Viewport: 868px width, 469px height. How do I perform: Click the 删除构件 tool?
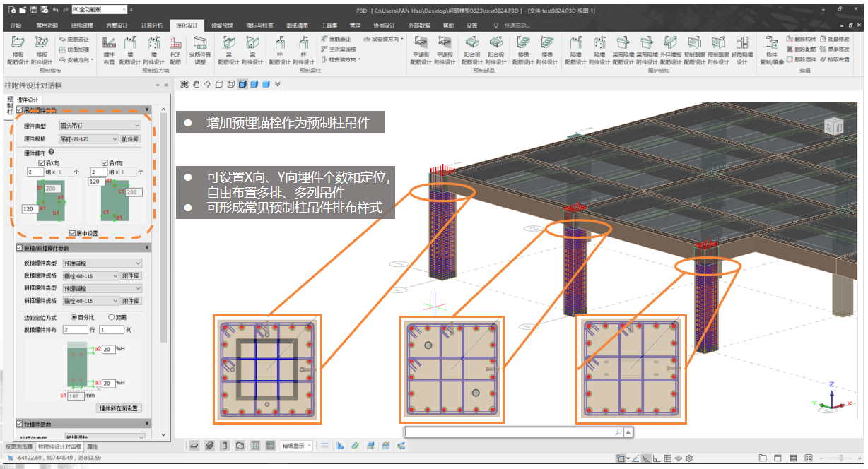[801, 39]
